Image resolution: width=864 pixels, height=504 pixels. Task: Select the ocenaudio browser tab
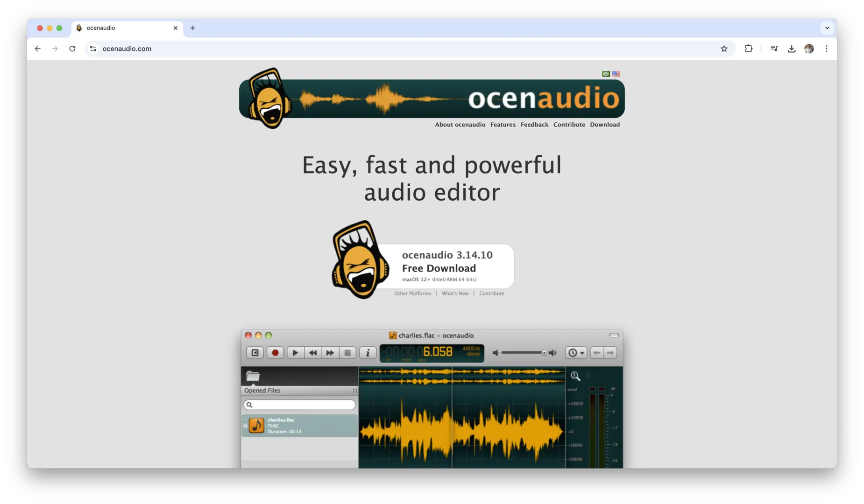coord(127,28)
